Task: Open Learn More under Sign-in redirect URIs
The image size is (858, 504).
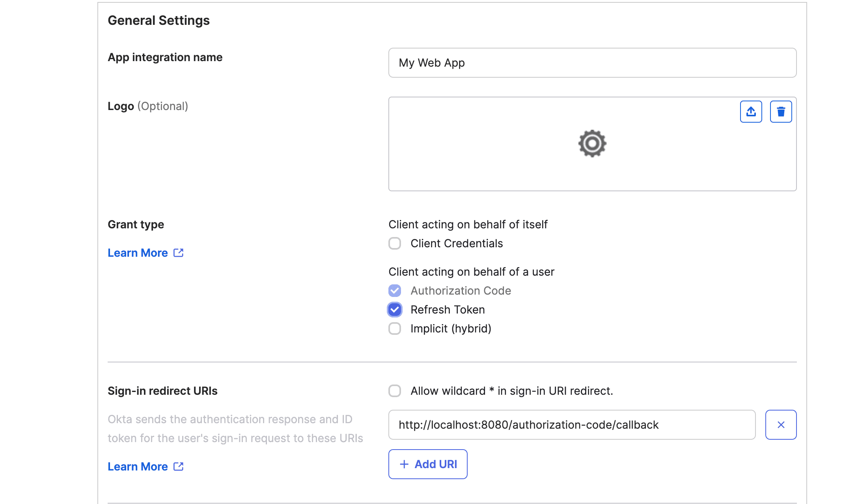Action: tap(138, 467)
